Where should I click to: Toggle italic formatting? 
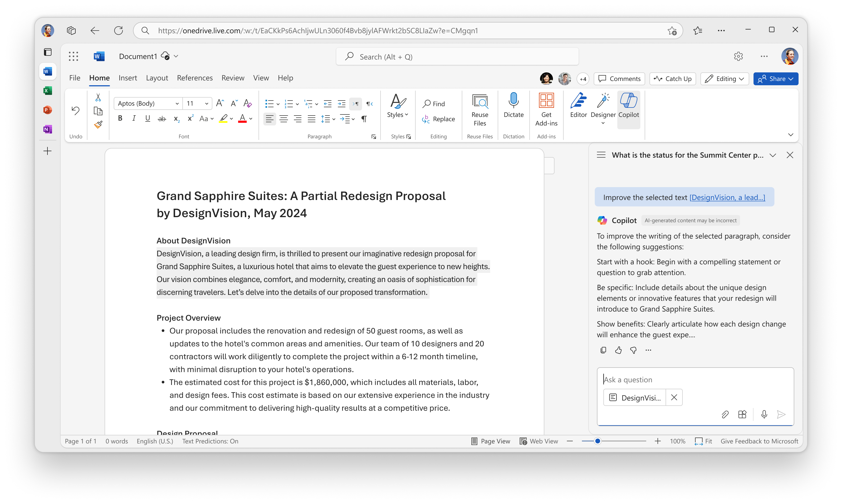pos(134,118)
